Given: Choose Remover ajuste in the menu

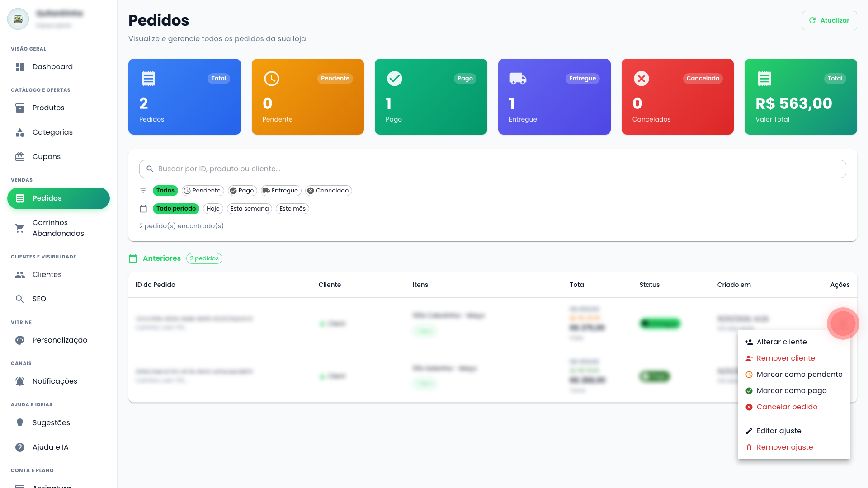Looking at the screenshot, I should [x=794, y=447].
